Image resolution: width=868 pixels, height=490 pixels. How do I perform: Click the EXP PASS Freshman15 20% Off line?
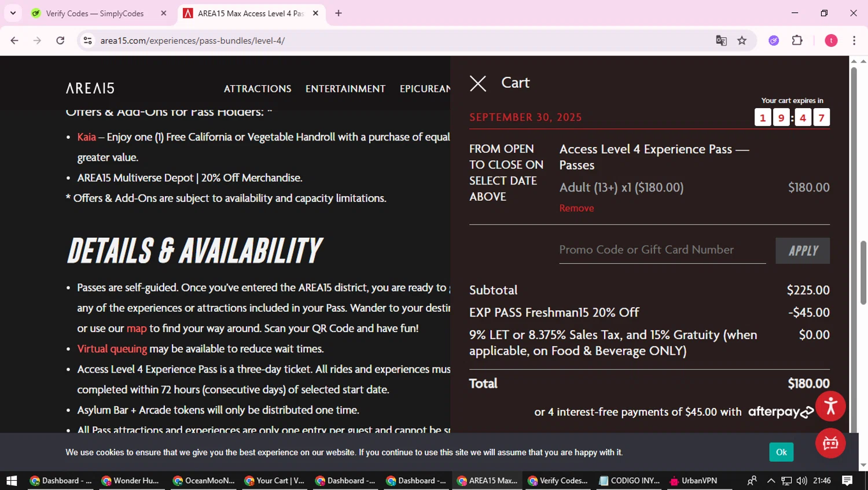tap(554, 312)
